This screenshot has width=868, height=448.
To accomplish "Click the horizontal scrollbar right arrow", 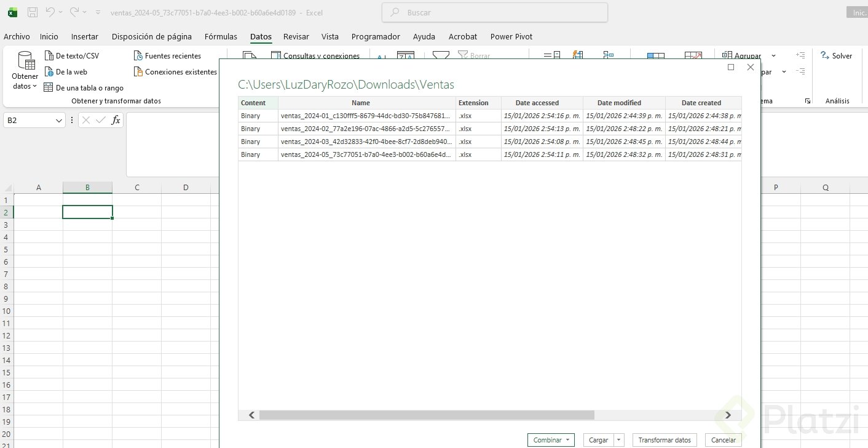I will click(x=728, y=415).
